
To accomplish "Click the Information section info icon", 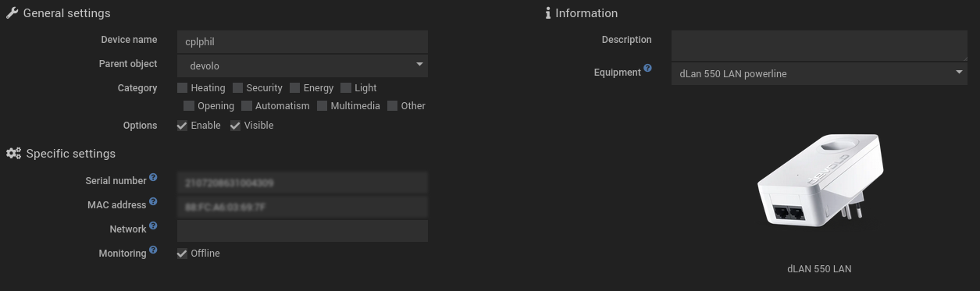I will pos(548,13).
